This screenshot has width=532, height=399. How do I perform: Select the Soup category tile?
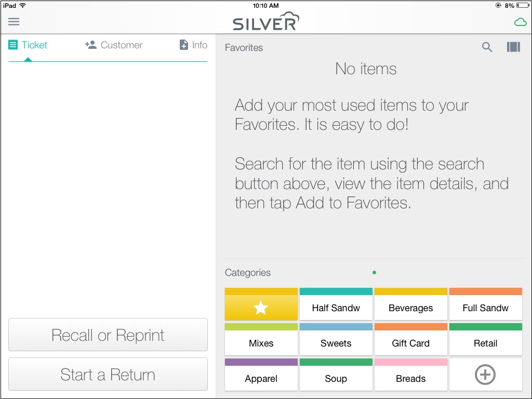[x=336, y=375]
